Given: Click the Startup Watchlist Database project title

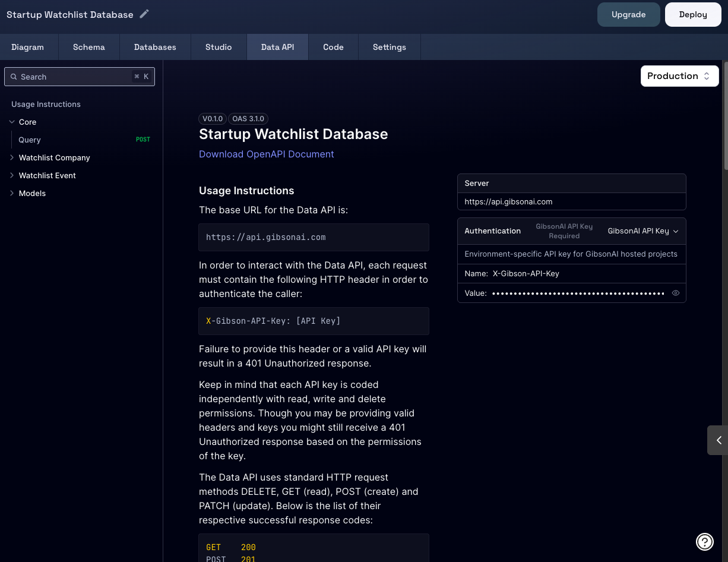Looking at the screenshot, I should (70, 14).
